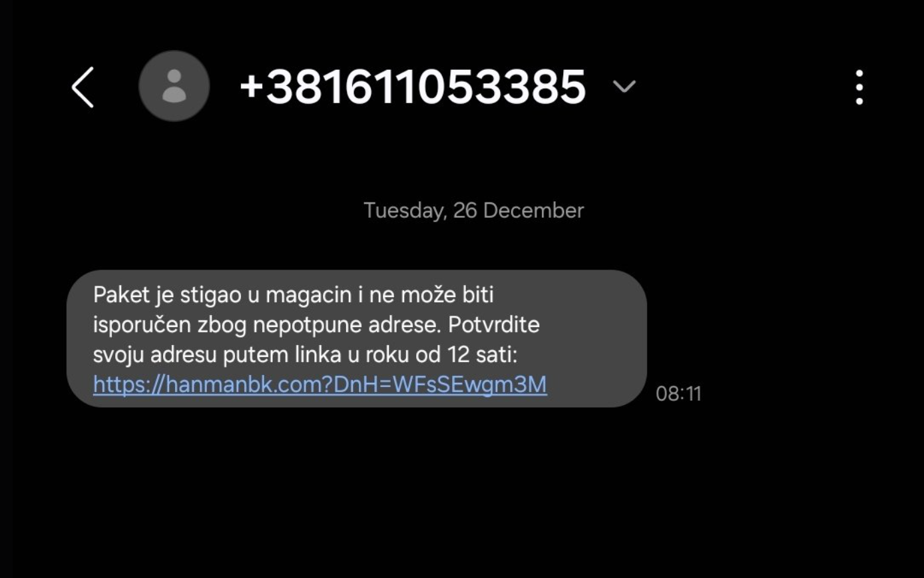Open the three-dot more options menu
924x578 pixels.
(859, 87)
